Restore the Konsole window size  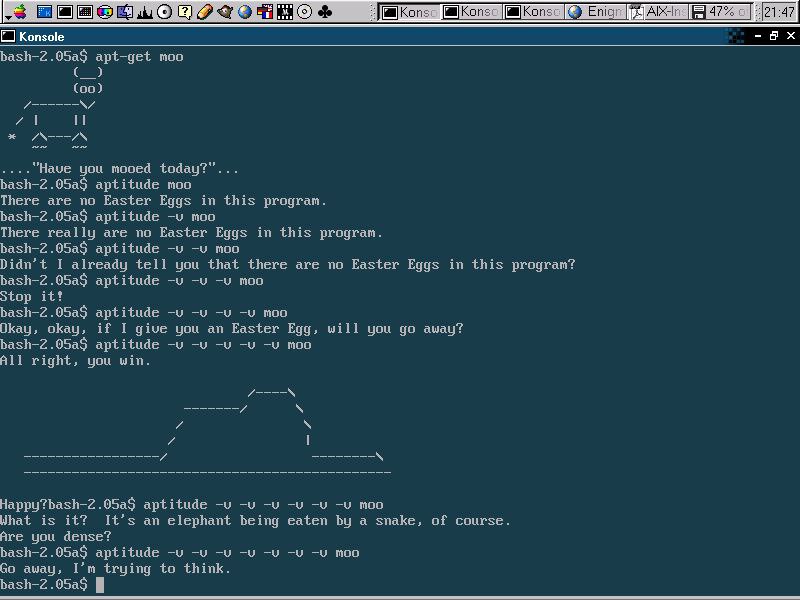pyautogui.click(x=774, y=36)
